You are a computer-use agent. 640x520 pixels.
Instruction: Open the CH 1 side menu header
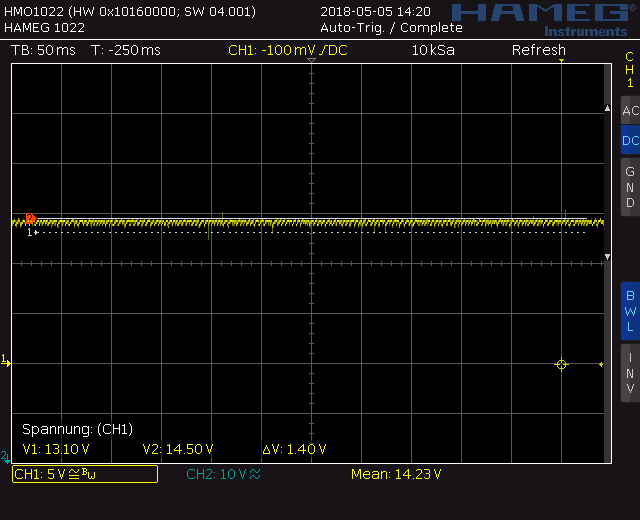[629, 70]
